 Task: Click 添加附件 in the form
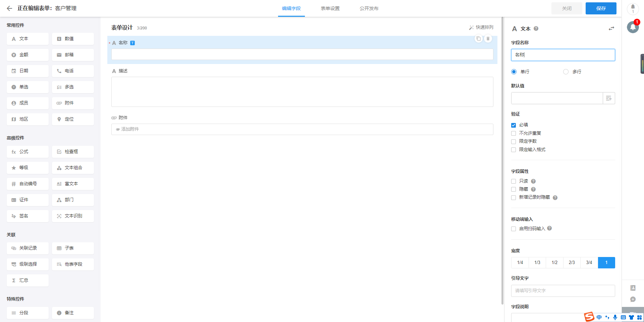(x=302, y=129)
